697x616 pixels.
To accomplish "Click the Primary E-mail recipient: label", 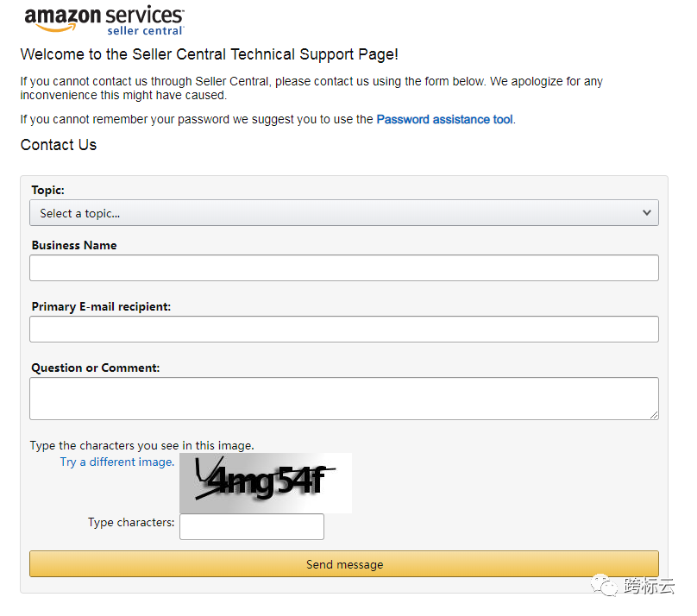I will pyautogui.click(x=101, y=306).
